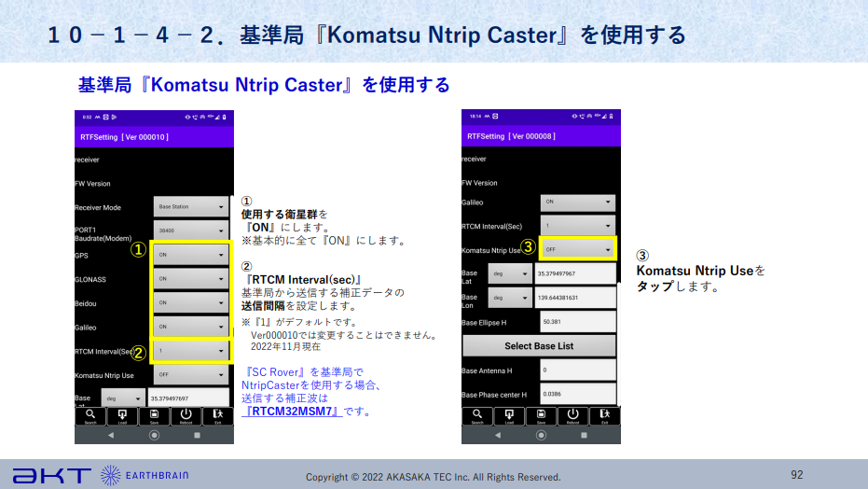Click the AKT logo in footer
Screen dimensions: 868x489
[52, 475]
